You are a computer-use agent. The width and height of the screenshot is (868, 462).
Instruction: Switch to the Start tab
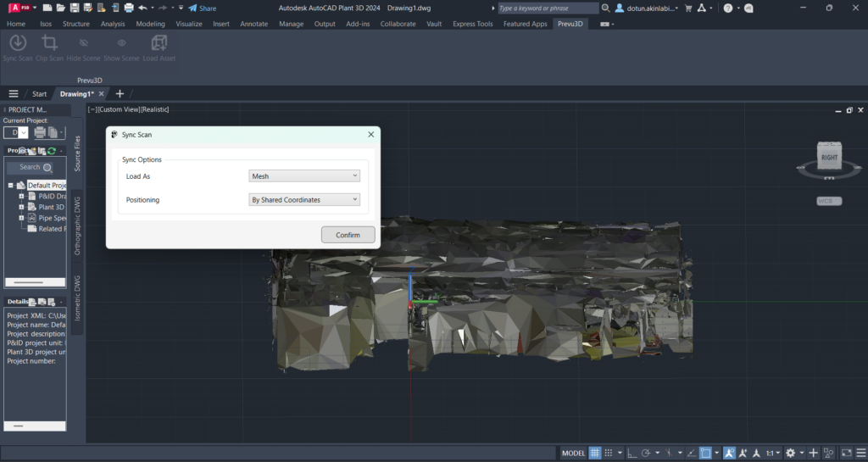click(x=39, y=93)
